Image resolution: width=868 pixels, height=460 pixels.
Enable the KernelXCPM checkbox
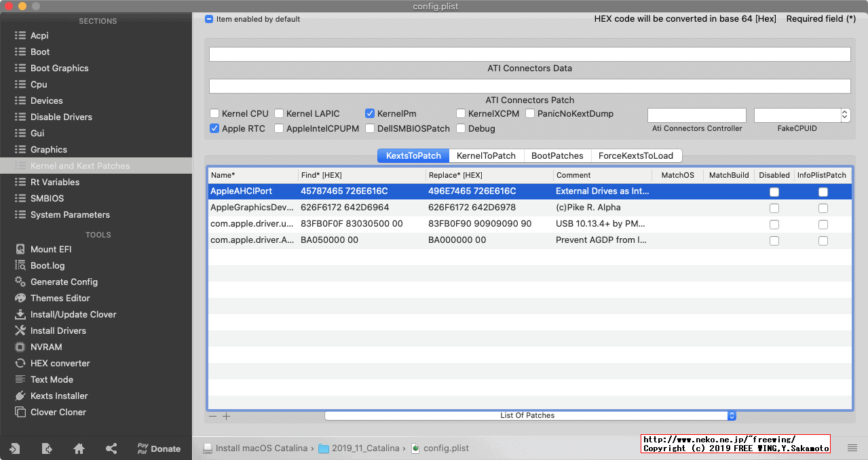tap(461, 113)
